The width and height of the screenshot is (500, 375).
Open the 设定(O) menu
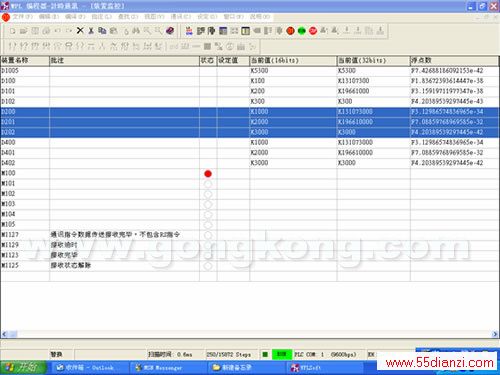[x=207, y=16]
